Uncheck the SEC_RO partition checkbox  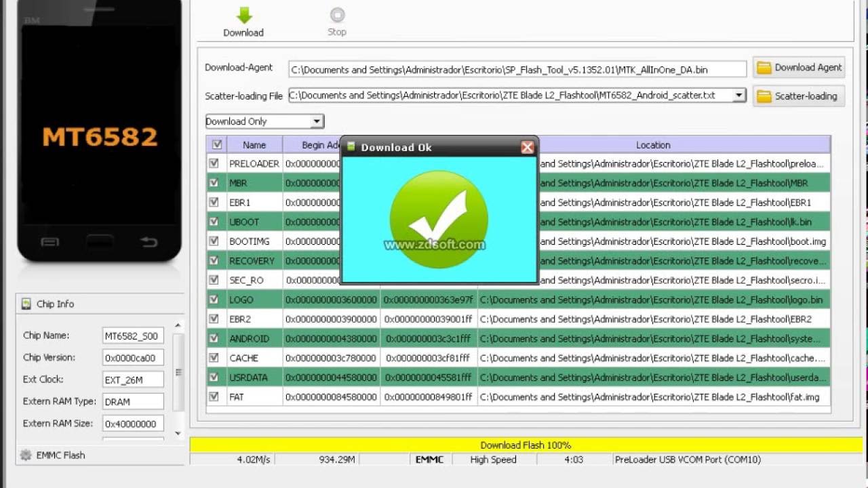click(x=214, y=280)
